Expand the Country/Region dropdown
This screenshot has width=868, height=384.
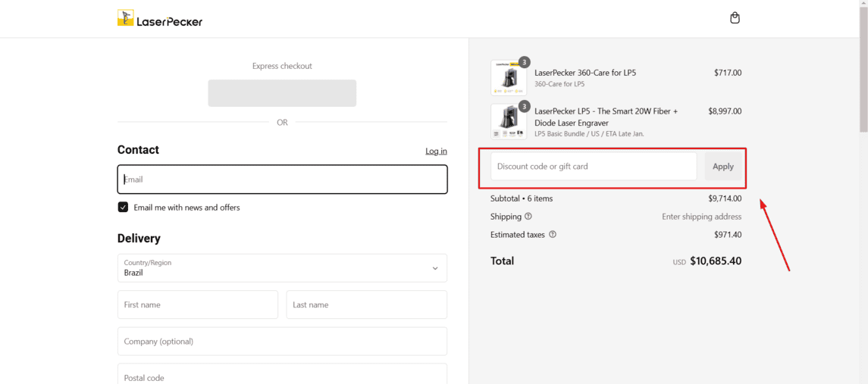[x=282, y=268]
